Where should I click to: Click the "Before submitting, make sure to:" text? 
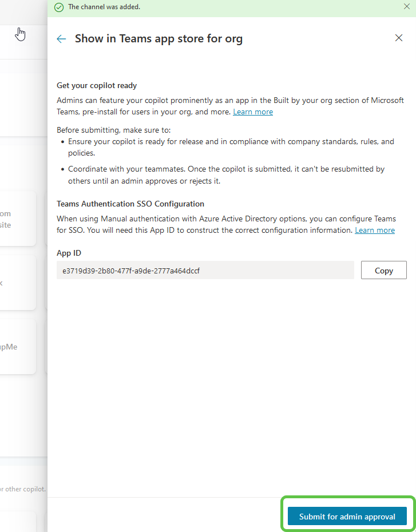113,130
